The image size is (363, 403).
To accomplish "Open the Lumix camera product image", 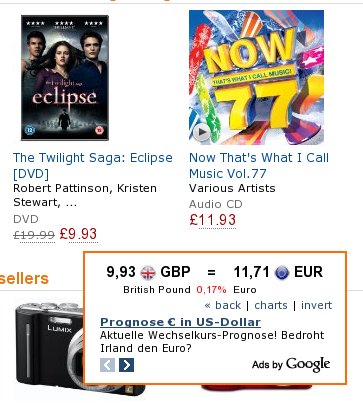I will [x=50, y=350].
